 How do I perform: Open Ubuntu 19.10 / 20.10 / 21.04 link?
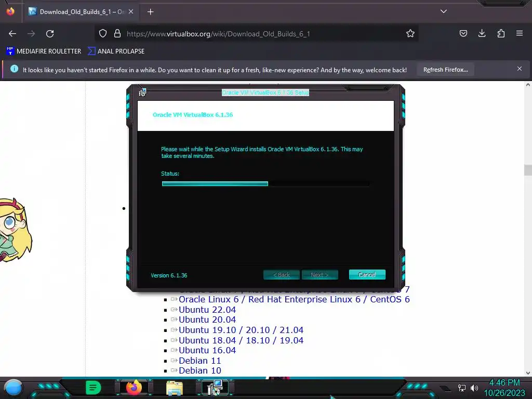(241, 330)
